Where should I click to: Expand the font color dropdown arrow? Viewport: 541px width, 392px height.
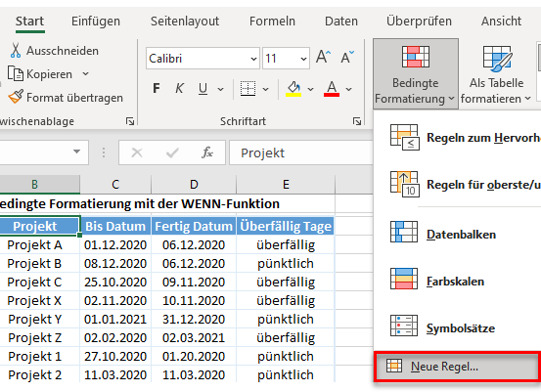point(349,89)
